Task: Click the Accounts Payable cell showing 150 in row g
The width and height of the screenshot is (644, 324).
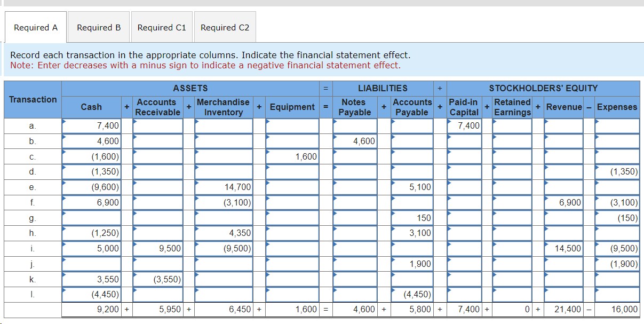Action: tap(412, 218)
